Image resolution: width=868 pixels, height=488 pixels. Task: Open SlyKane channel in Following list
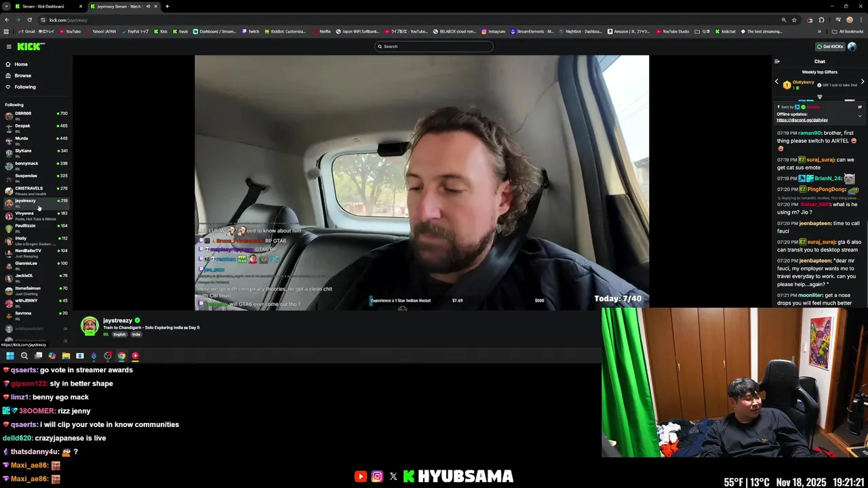(35, 152)
